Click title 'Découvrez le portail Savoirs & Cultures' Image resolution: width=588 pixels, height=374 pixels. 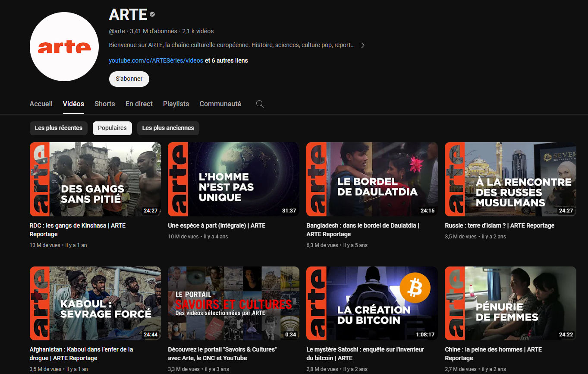click(x=222, y=354)
